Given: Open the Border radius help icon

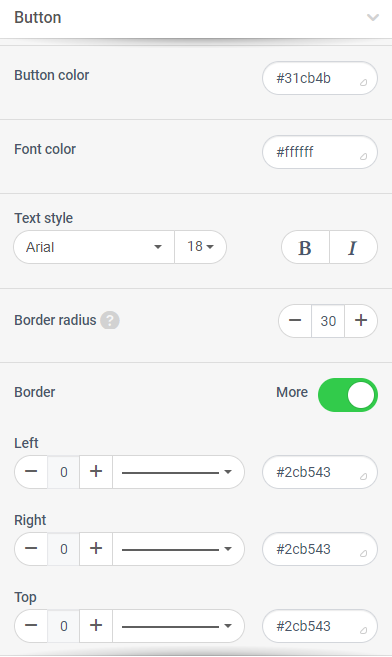Looking at the screenshot, I should [110, 321].
